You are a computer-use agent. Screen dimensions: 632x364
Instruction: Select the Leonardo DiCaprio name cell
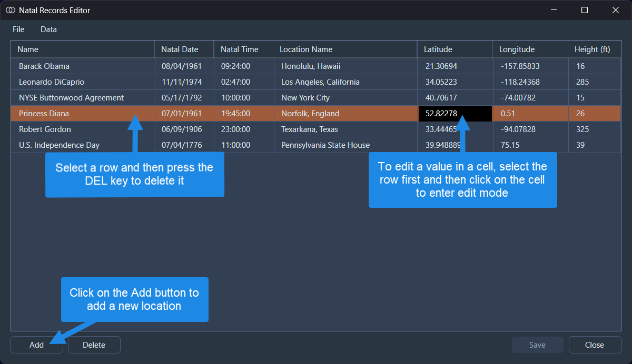pyautogui.click(x=52, y=82)
